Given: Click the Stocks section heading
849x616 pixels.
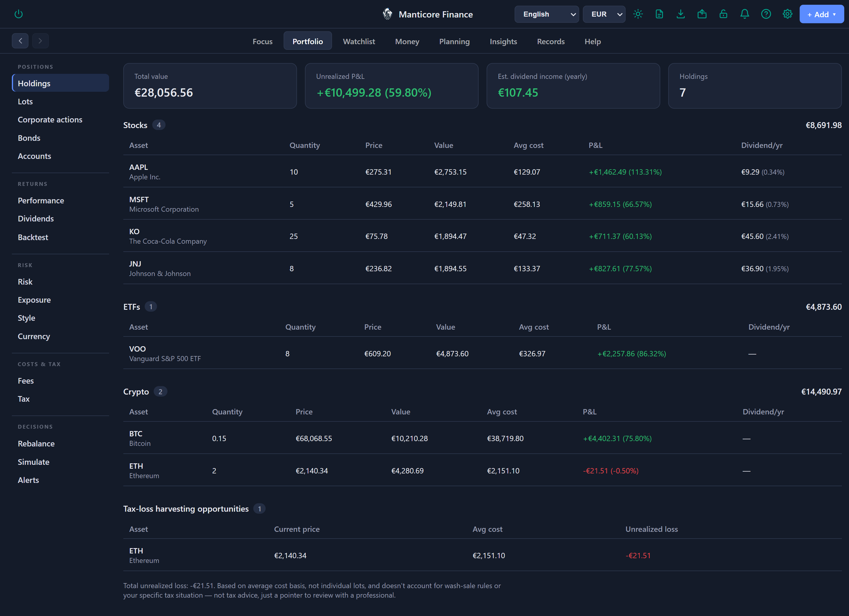Looking at the screenshot, I should coord(135,125).
